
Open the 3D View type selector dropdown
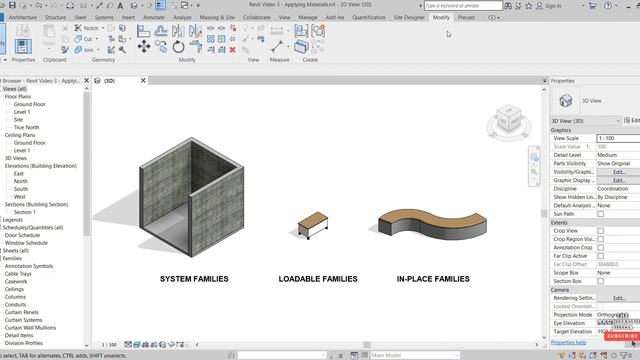(x=585, y=121)
